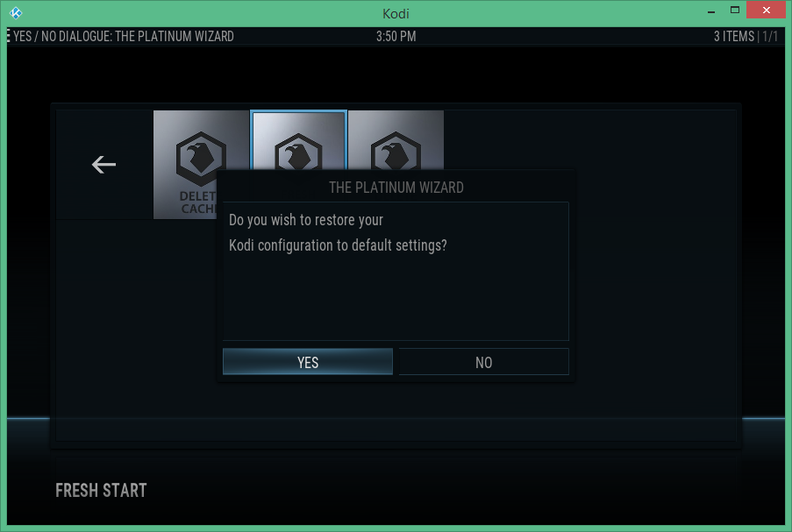Click the Kodi window title text
The height and width of the screenshot is (532, 792).
[396, 14]
